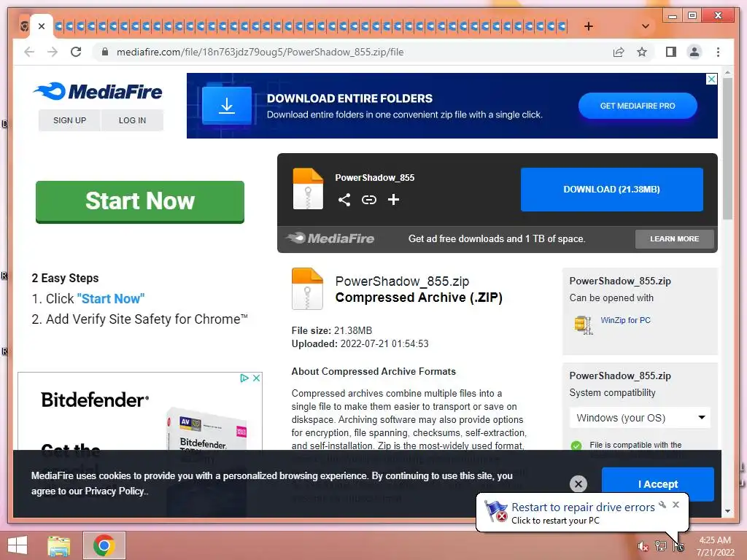Viewport: 747px width, 560px height.
Task: Expand the tab search chevron
Action: click(x=646, y=26)
